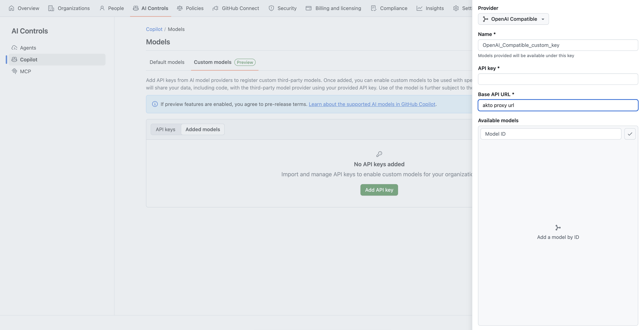Screen dimensions: 644x330
Task: Switch to the API keys segment
Action: coord(165,129)
